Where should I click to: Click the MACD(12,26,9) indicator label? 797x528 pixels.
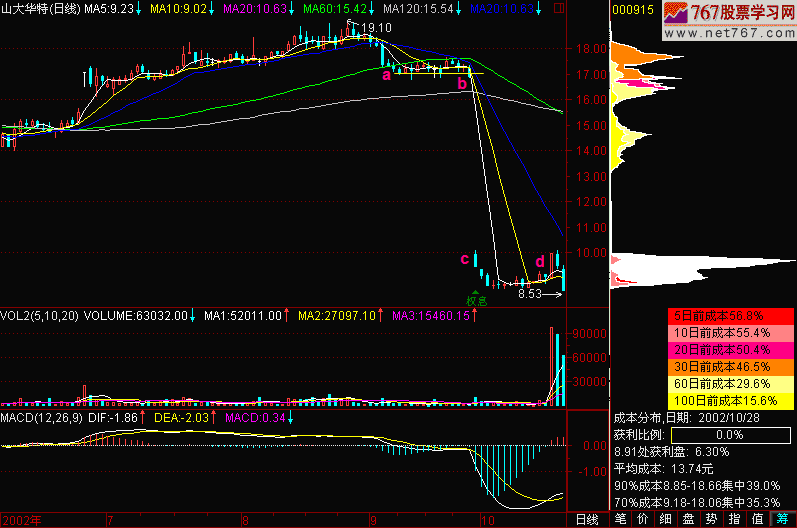click(40, 416)
